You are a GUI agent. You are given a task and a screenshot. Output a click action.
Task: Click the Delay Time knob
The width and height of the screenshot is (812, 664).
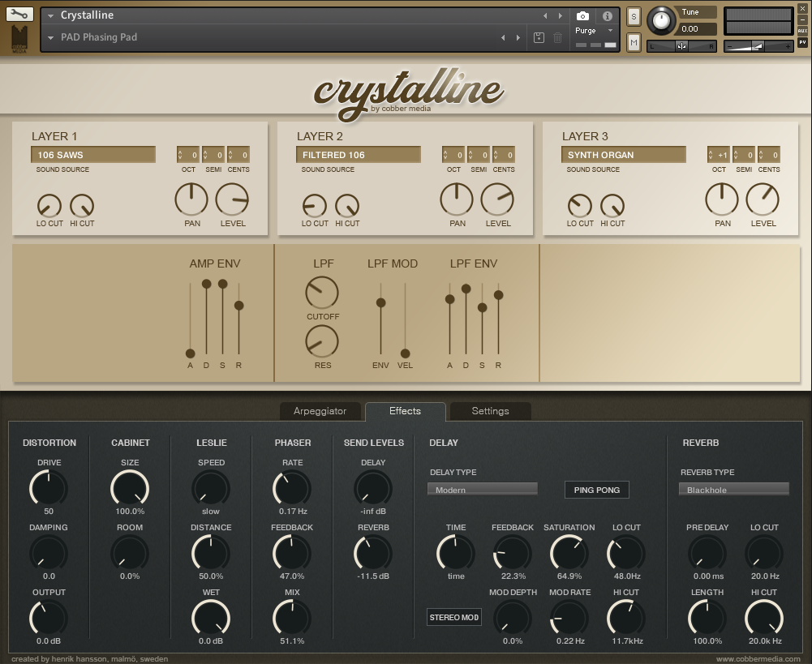coord(456,553)
